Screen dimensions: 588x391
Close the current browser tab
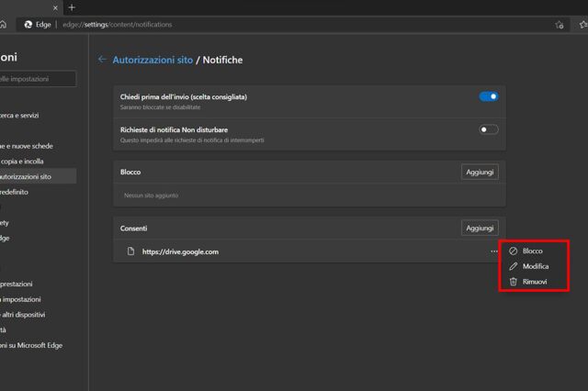(54, 7)
